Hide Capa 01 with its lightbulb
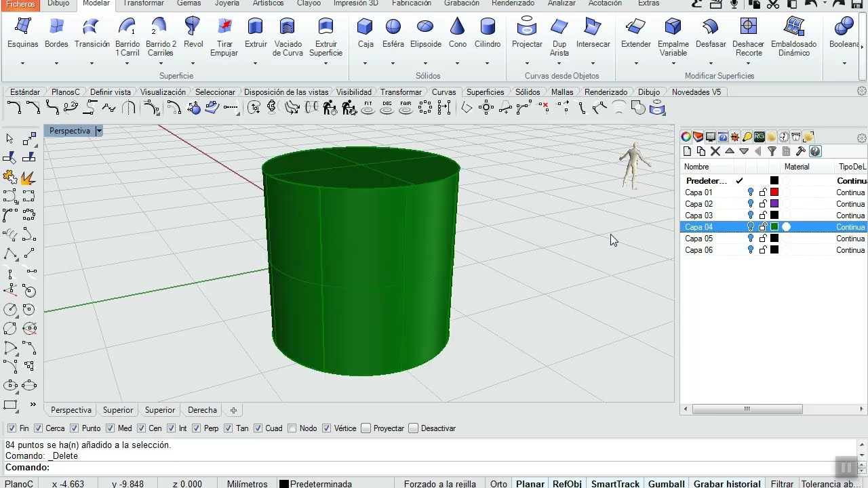This screenshot has width=868, height=488. 751,192
